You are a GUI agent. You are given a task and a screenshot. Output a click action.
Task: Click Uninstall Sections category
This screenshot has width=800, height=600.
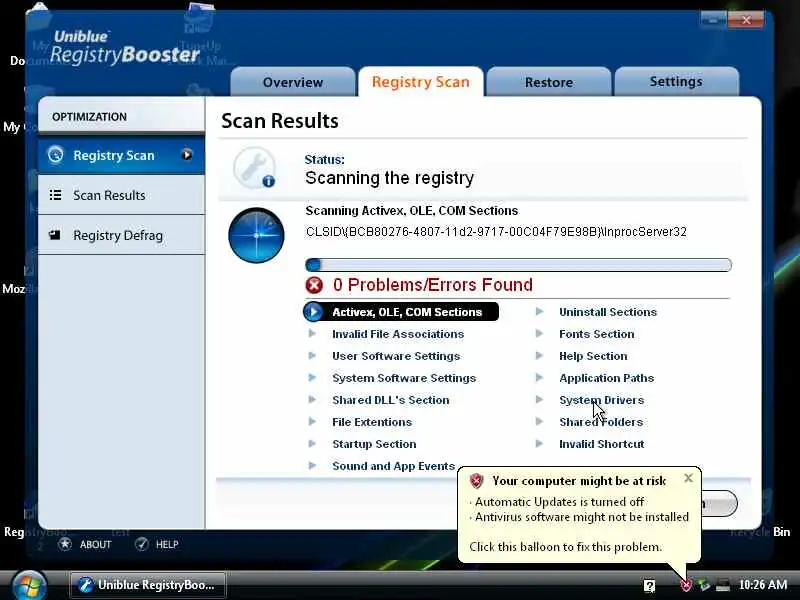point(608,312)
